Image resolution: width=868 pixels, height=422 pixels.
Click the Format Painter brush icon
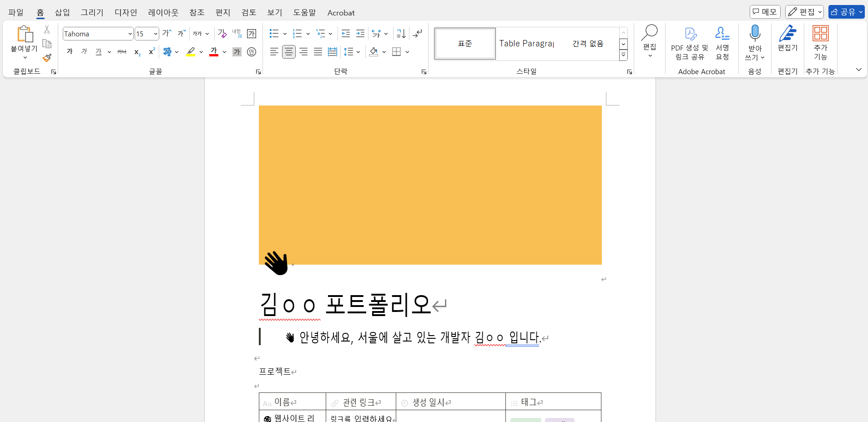coord(47,58)
